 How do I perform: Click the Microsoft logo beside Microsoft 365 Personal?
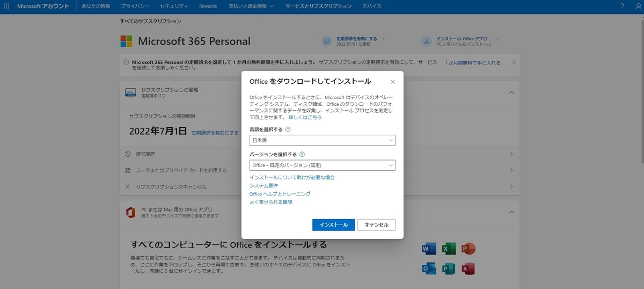point(126,41)
